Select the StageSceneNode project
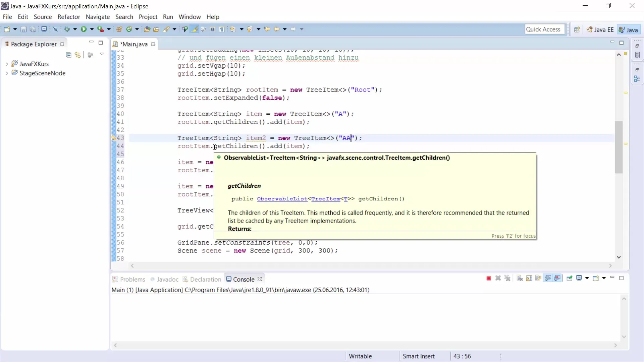This screenshot has width=644, height=362. click(42, 73)
